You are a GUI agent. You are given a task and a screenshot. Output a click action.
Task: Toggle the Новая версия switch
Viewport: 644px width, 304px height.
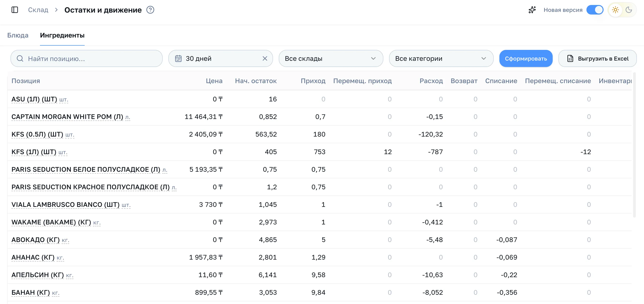(x=595, y=10)
